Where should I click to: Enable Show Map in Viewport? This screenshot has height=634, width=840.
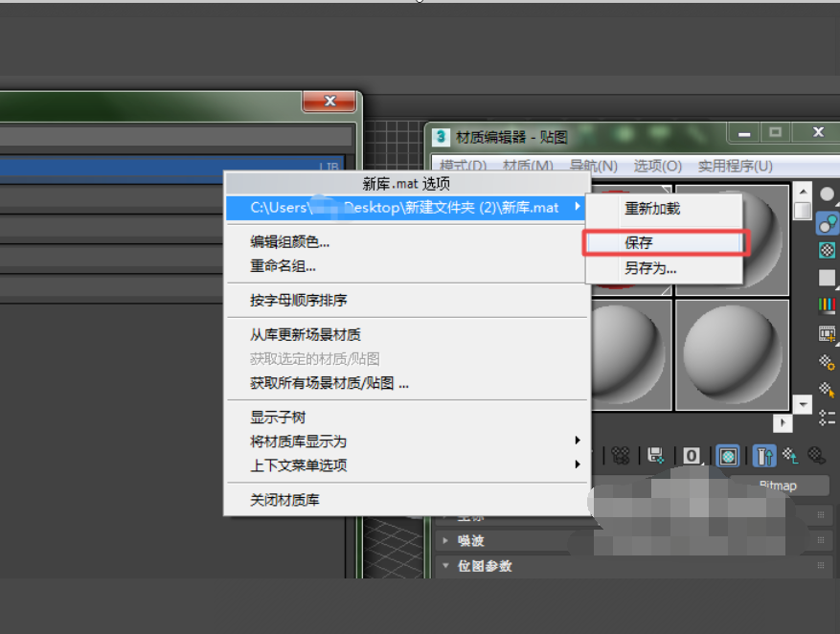point(727,456)
